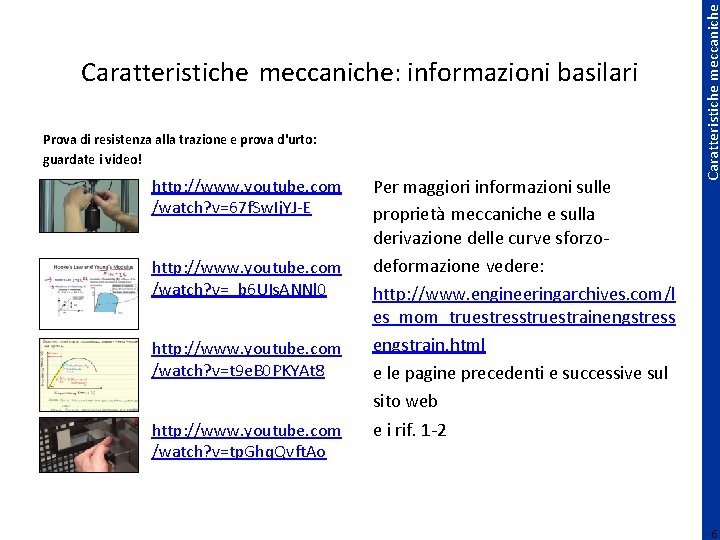Click the Hooke's Law and Young's Modulus thumbnail
Image resolution: width=720 pixels, height=540 pixels.
[89, 294]
